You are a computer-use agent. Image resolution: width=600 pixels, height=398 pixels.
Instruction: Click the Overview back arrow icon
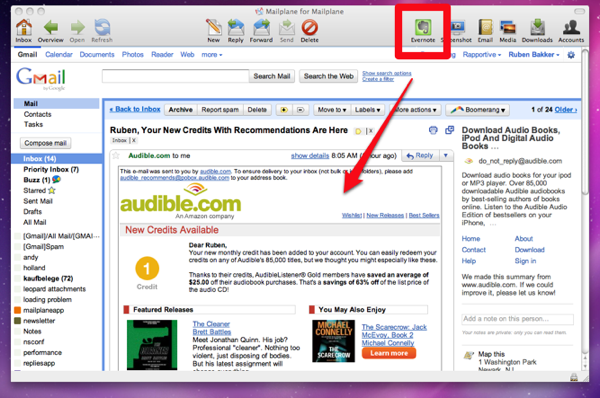pyautogui.click(x=51, y=28)
